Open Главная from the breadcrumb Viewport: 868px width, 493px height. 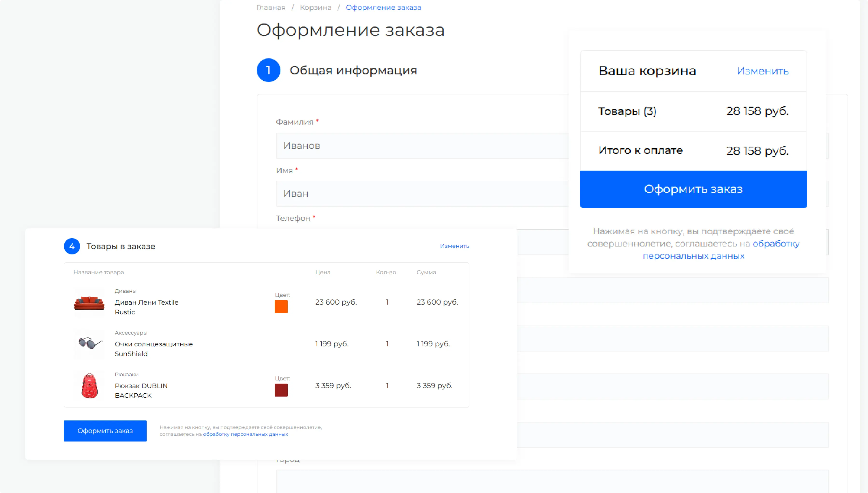pos(270,7)
